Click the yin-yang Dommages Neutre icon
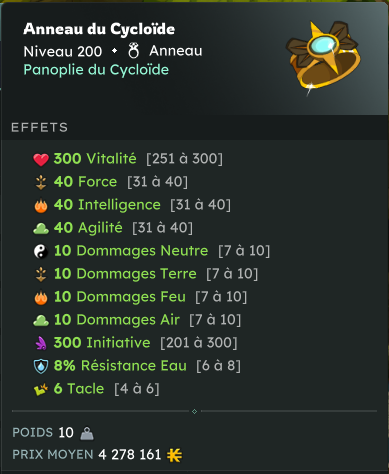Screen dimensions: 389x474 [41, 251]
